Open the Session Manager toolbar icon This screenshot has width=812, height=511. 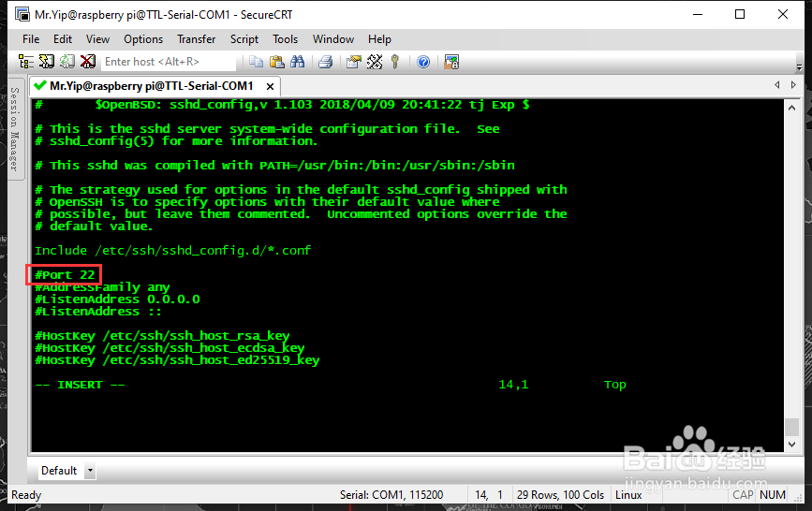tap(26, 62)
